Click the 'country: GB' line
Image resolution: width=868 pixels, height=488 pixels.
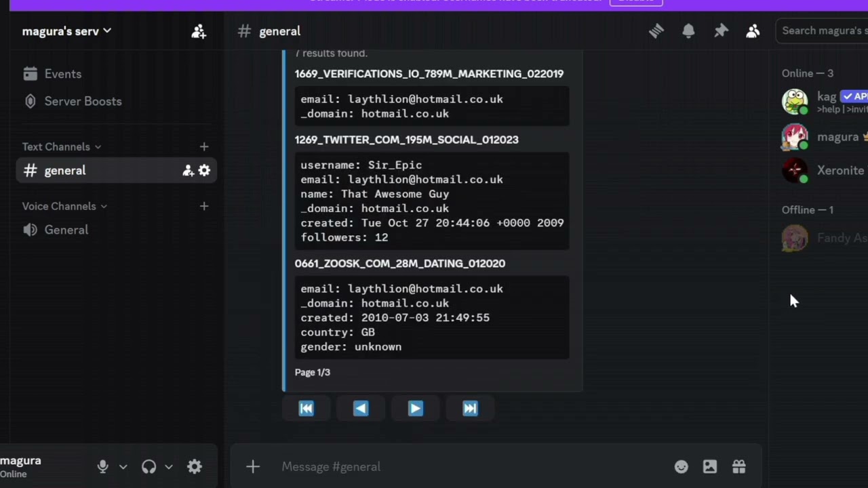click(338, 332)
